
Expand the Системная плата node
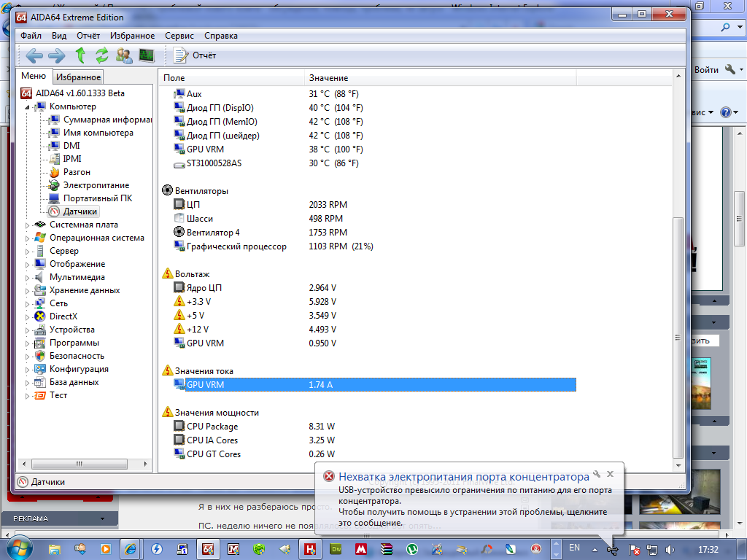(27, 225)
